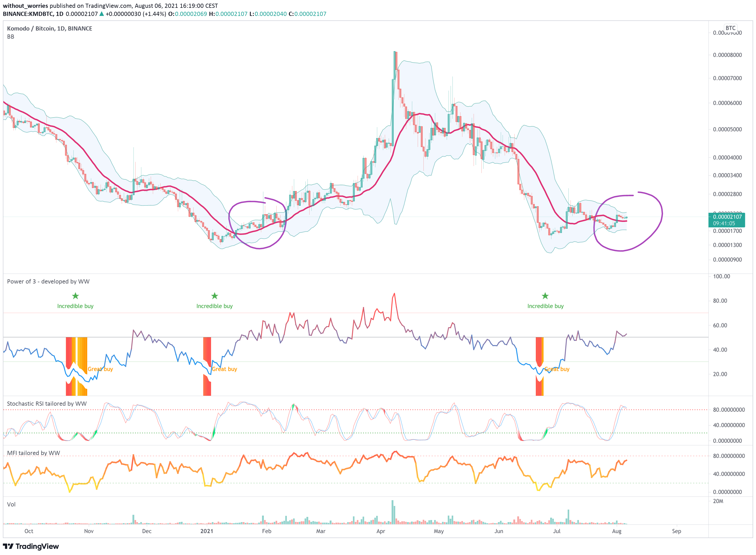
Task: Click the 0.00005000 price axis value
Action: 727,129
